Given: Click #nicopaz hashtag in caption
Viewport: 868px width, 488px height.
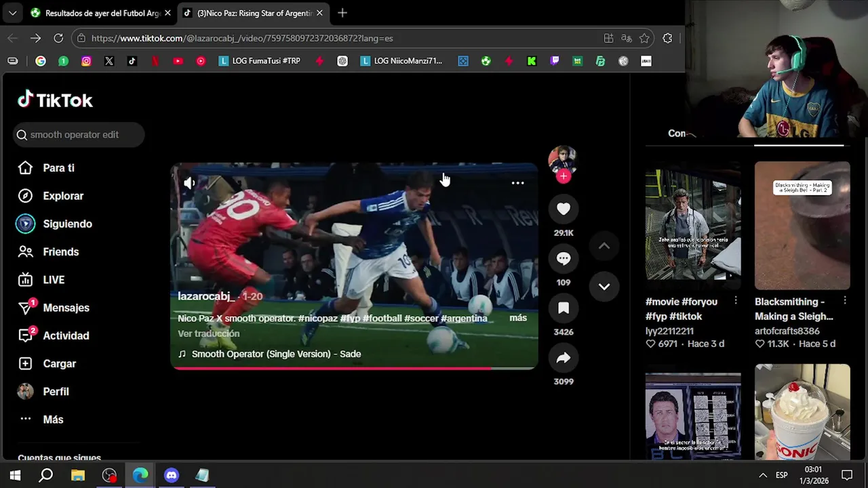Looking at the screenshot, I should tap(317, 318).
